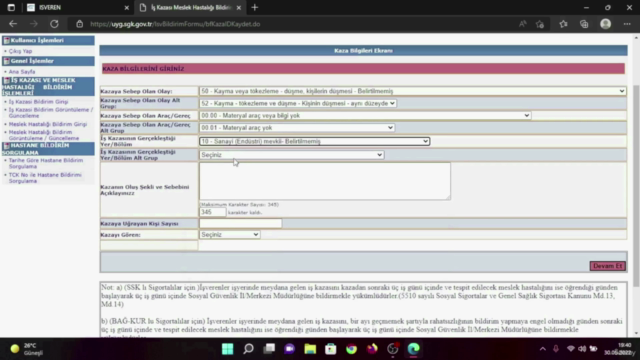Click the taskbar clock showing 19:40

(x=620, y=349)
